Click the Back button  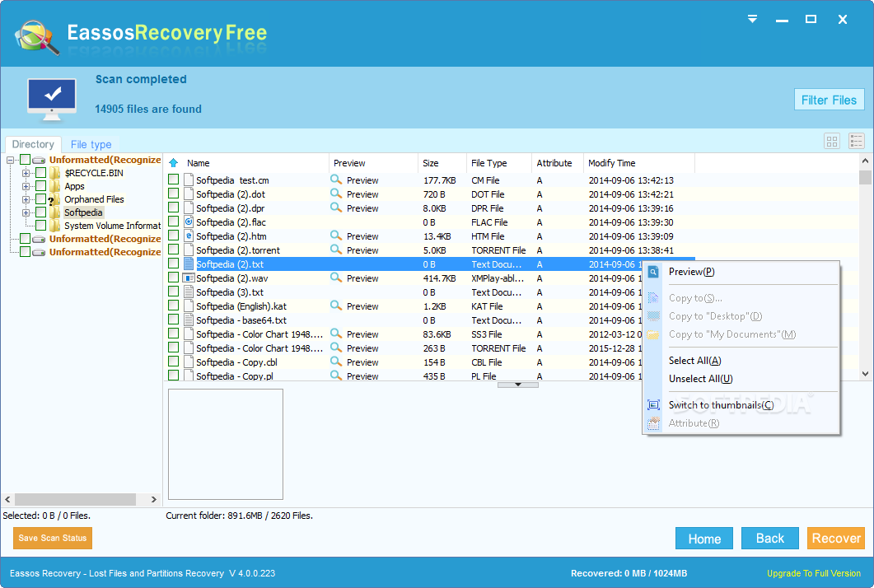[x=769, y=539]
